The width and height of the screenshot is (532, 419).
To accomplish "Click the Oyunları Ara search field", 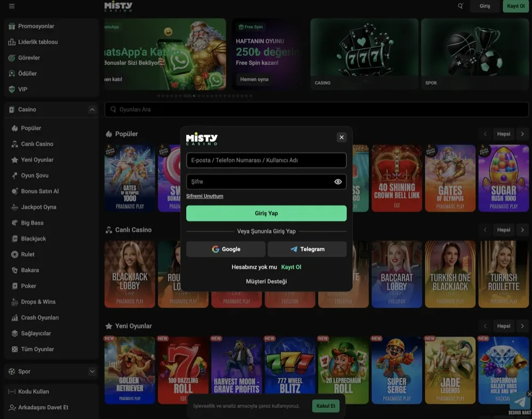I will [317, 110].
